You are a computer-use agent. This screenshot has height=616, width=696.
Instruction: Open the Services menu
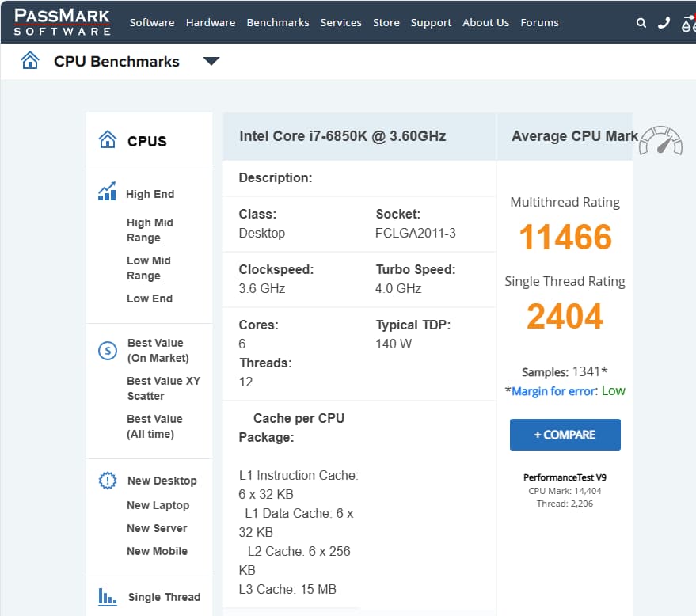pos(341,23)
